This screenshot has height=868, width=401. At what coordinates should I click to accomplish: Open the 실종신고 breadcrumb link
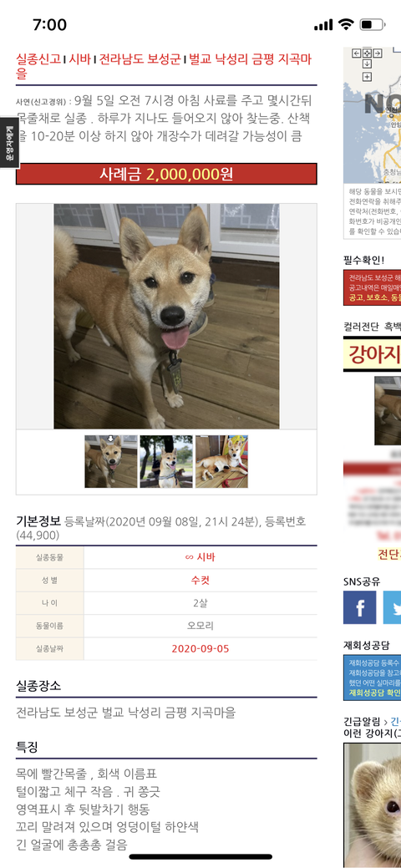(x=38, y=59)
